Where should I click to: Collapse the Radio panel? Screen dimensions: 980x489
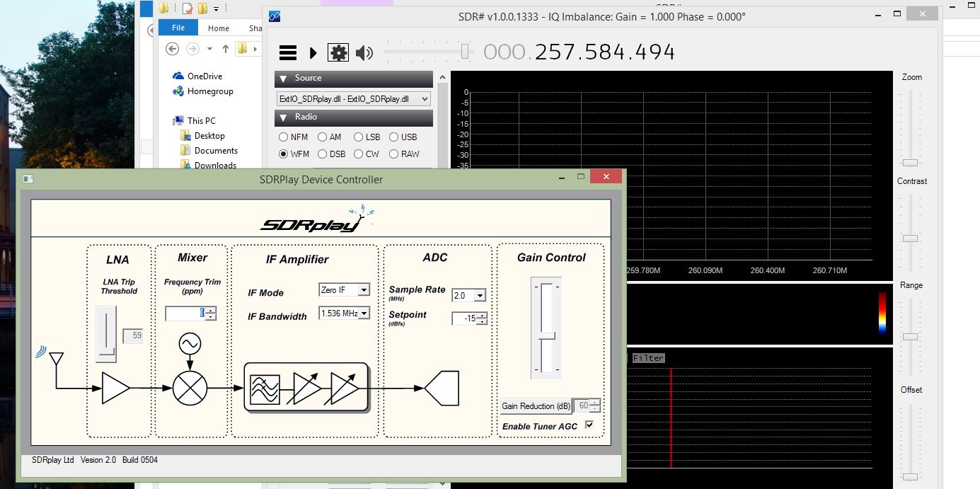point(282,117)
